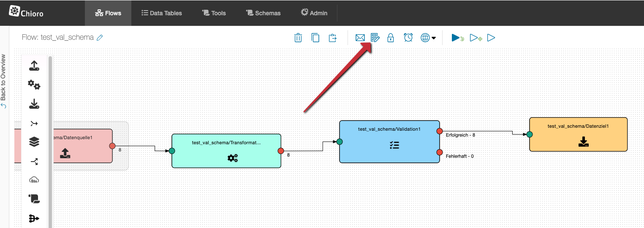
Task: Click the copy flow icon
Action: (x=315, y=38)
